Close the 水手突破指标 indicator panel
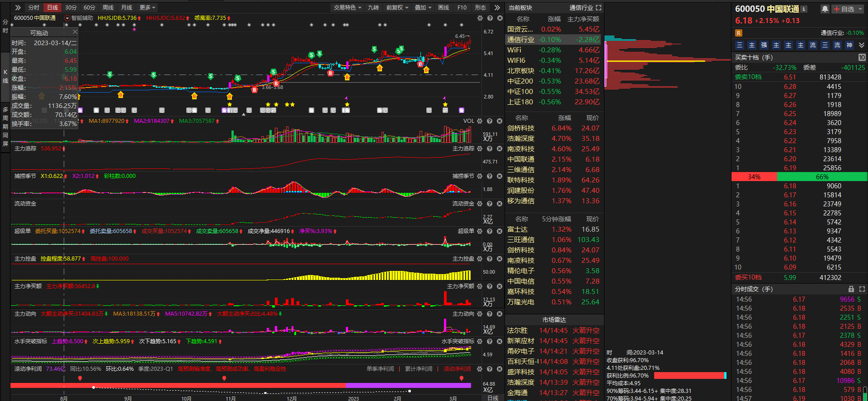This screenshot has height=401, width=868. 500,341
